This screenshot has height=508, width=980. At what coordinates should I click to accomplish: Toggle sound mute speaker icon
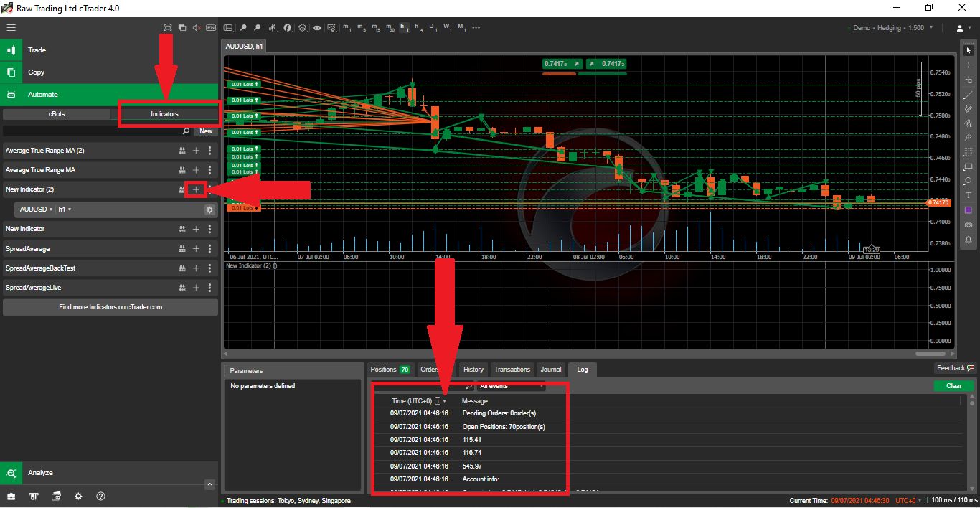click(197, 28)
